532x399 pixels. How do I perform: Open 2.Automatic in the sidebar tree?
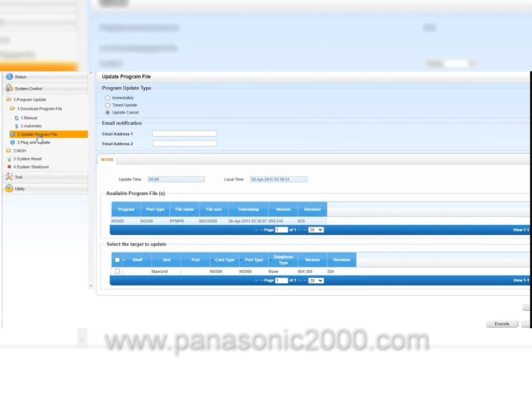tap(31, 126)
